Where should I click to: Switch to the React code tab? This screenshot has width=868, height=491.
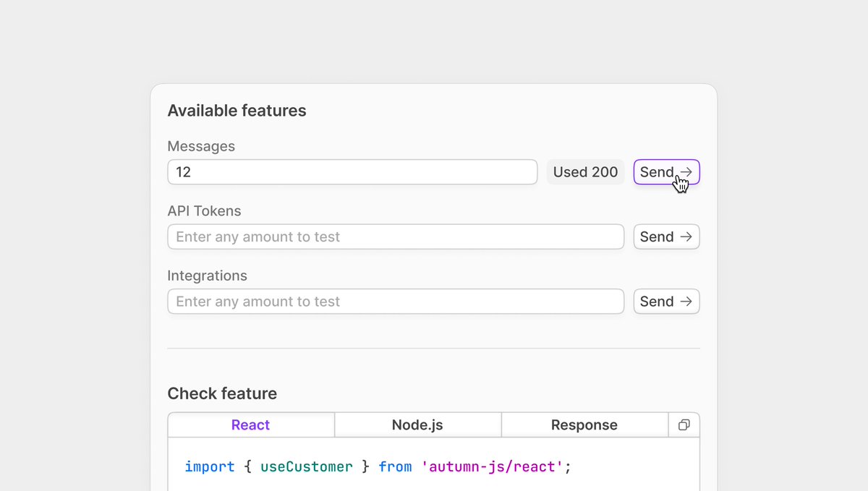(250, 425)
